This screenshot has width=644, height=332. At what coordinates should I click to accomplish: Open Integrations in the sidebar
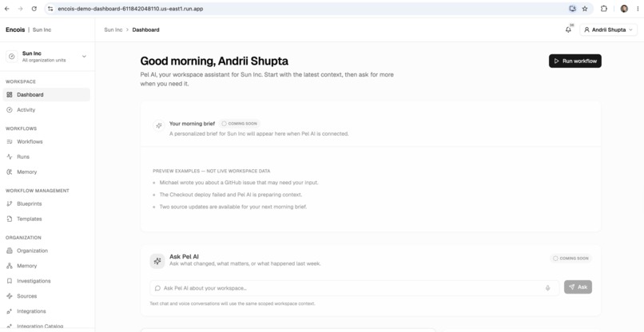point(46,311)
